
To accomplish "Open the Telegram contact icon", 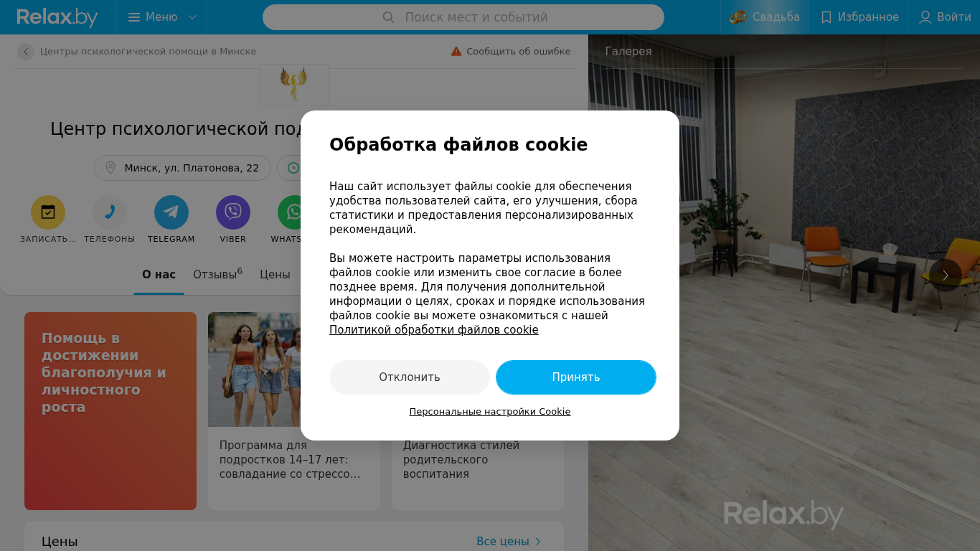I will coord(171,212).
